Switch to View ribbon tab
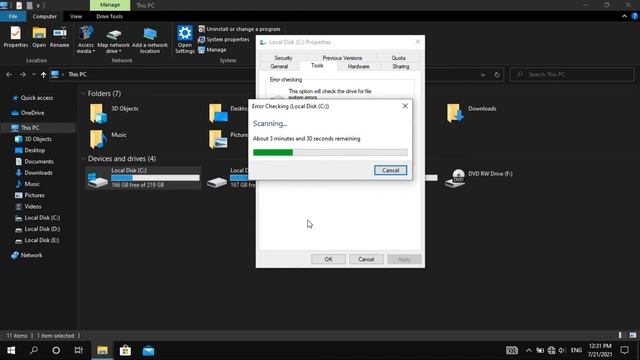The image size is (640, 360). (x=76, y=16)
